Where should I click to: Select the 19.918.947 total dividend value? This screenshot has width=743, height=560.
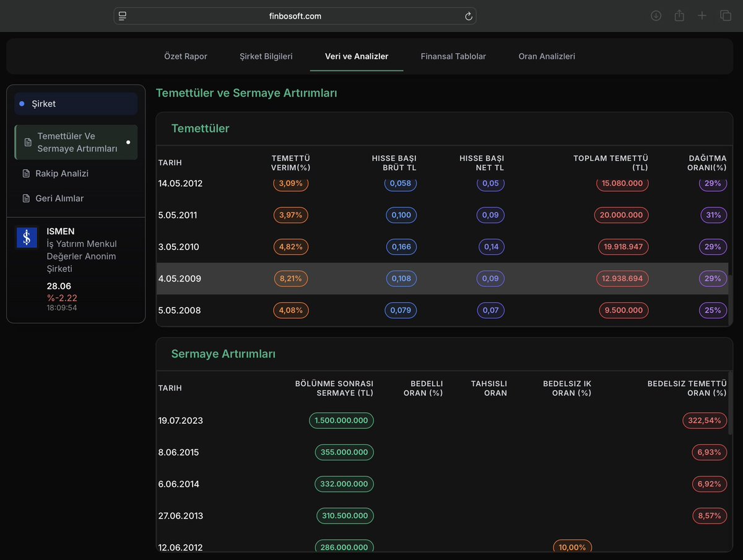click(623, 247)
